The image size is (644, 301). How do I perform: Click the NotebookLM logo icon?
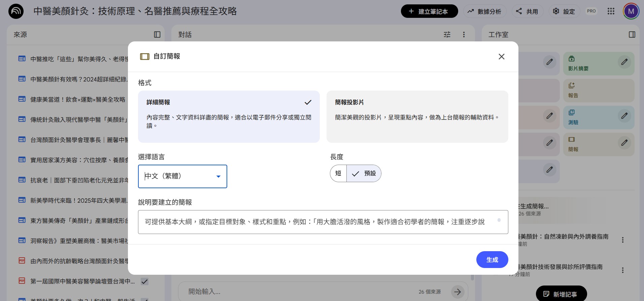(x=16, y=11)
